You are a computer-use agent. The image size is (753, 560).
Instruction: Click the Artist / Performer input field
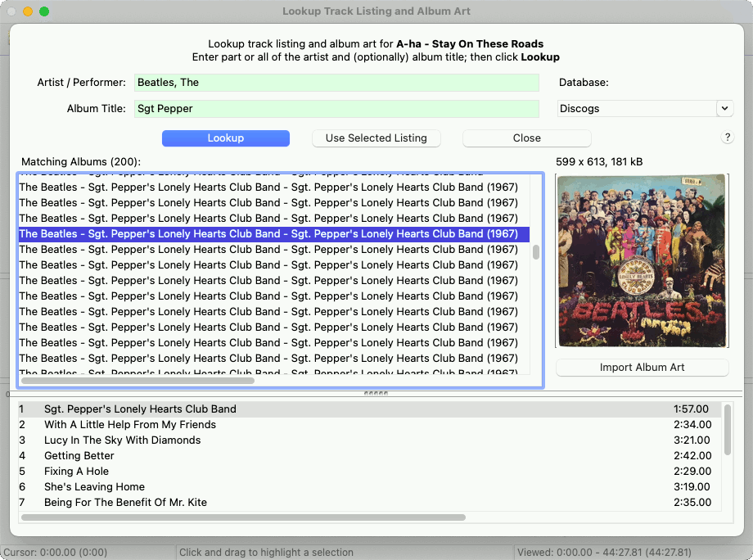(336, 83)
